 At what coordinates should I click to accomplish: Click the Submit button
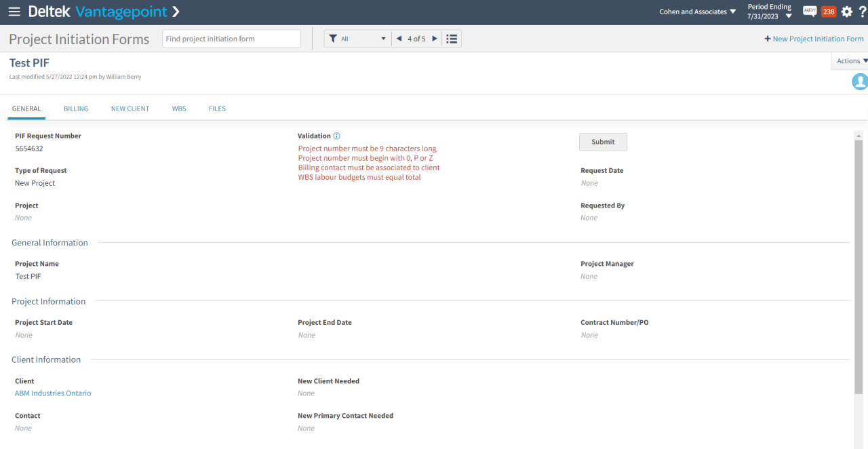pos(602,142)
